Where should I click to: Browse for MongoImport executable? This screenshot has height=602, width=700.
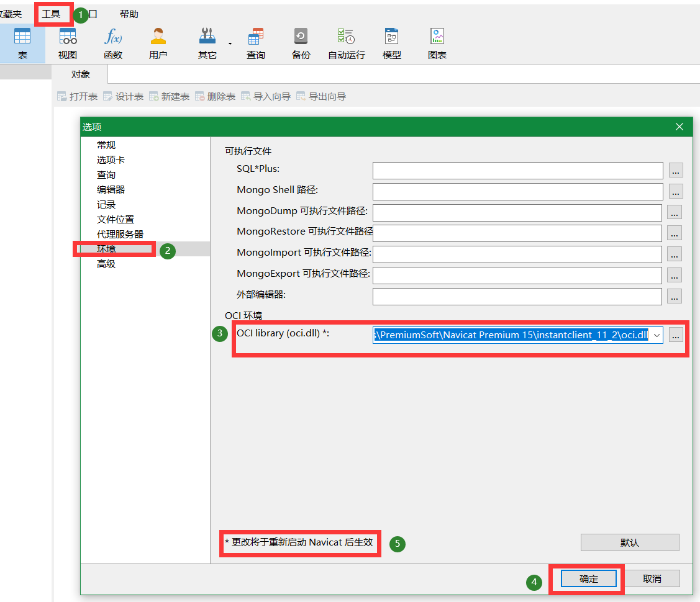675,254
